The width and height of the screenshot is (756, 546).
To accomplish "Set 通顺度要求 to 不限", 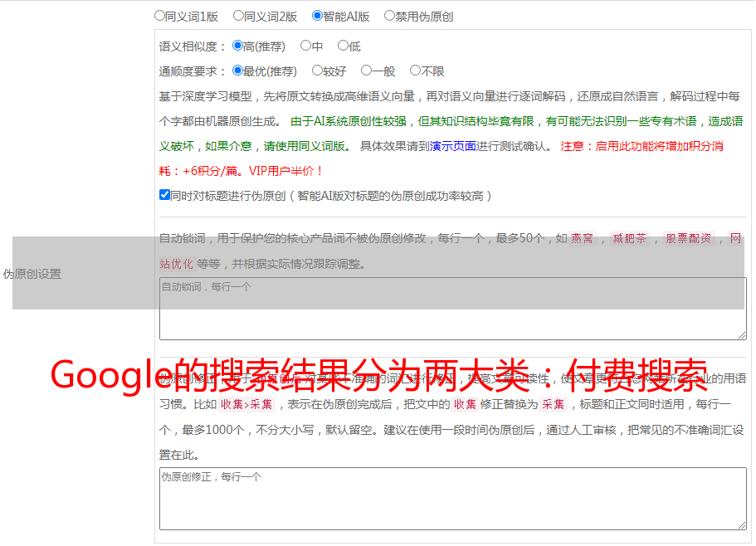I will [415, 71].
